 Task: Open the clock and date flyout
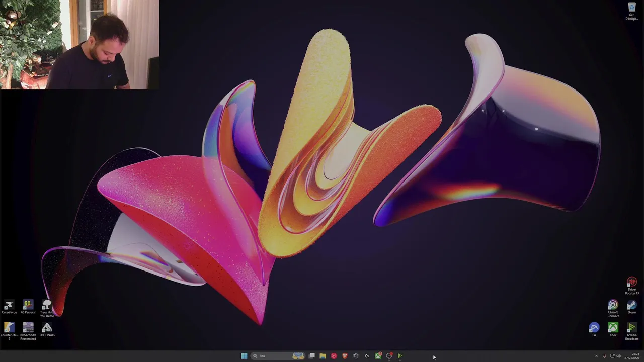click(632, 356)
